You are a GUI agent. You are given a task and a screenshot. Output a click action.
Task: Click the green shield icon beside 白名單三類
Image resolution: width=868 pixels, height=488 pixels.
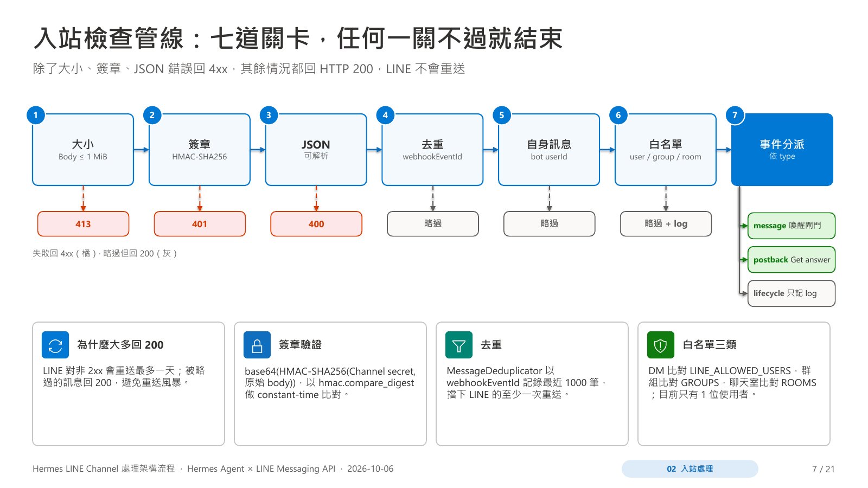pos(661,345)
